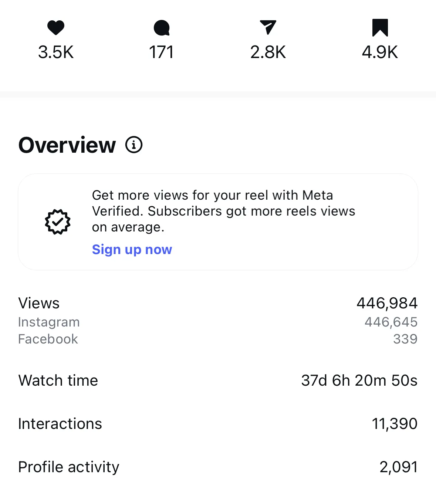Click the total views number 446,984

[x=387, y=303]
